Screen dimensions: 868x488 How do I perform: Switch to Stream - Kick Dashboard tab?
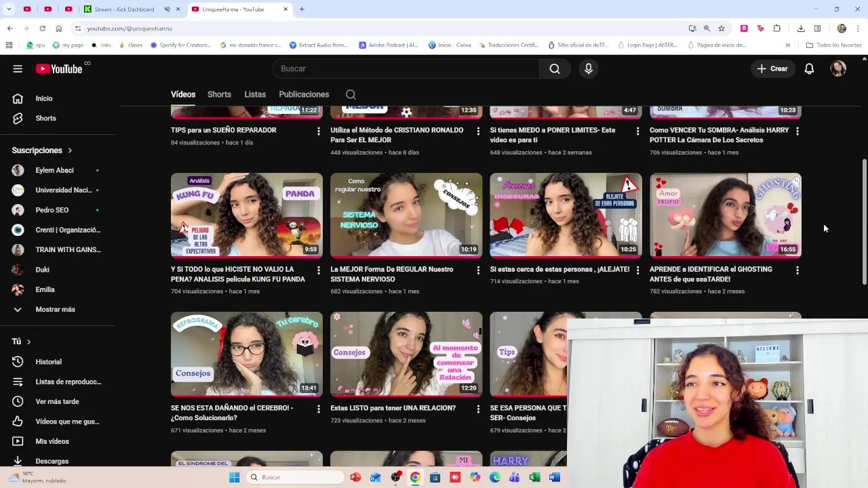pos(127,9)
